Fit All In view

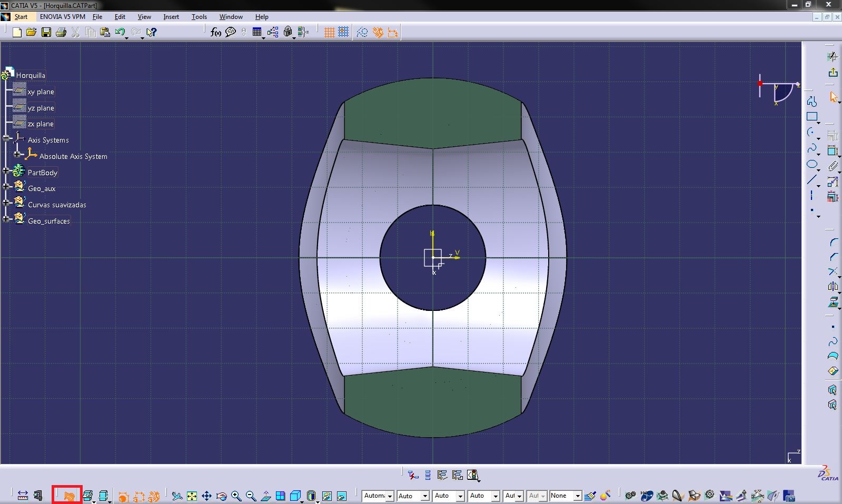[x=192, y=496]
